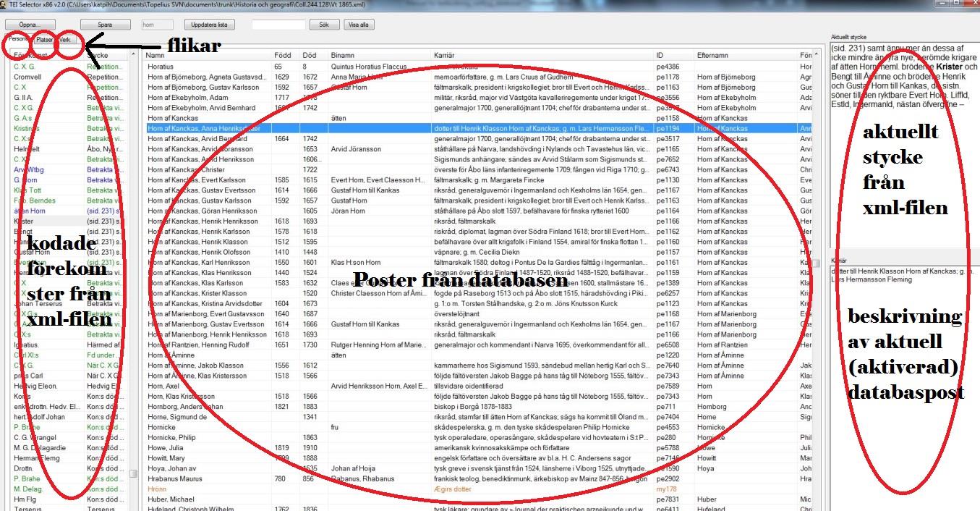Sort by the Namn column header

(207, 55)
